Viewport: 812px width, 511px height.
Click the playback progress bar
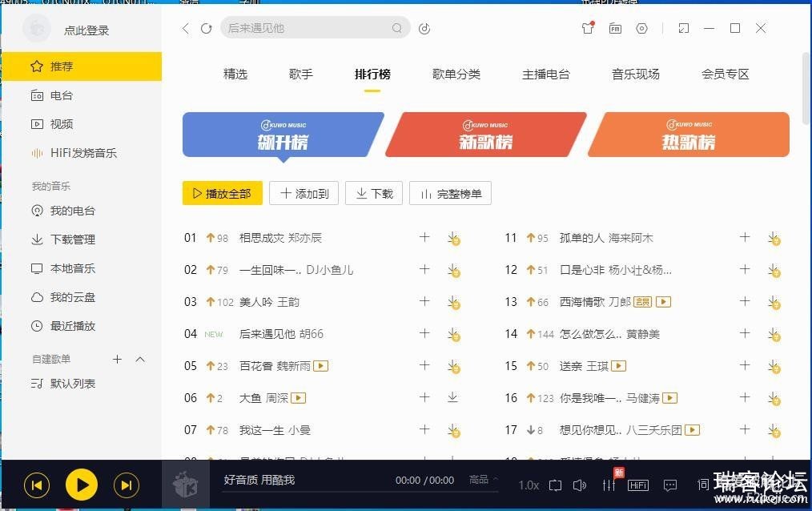(360, 491)
